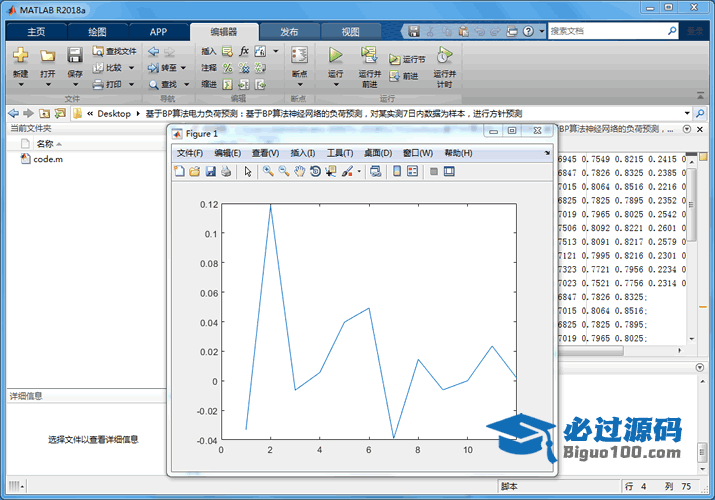Click Run and Advance (运行并前进) icon
The width and height of the screenshot is (715, 500).
click(369, 55)
